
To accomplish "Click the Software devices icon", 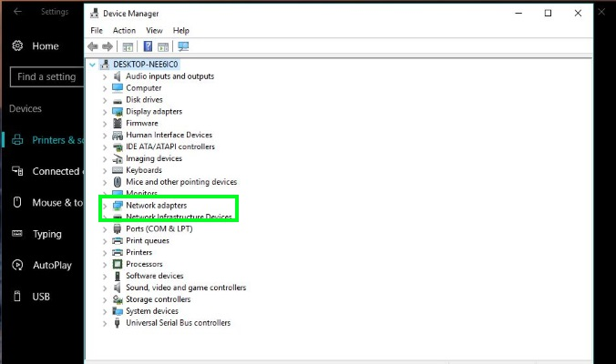I will click(x=117, y=276).
